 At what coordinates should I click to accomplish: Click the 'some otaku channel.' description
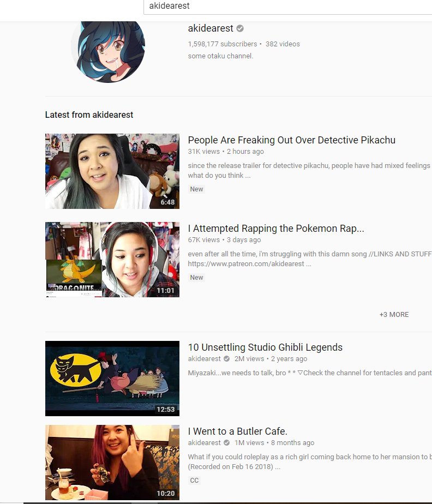tap(220, 56)
